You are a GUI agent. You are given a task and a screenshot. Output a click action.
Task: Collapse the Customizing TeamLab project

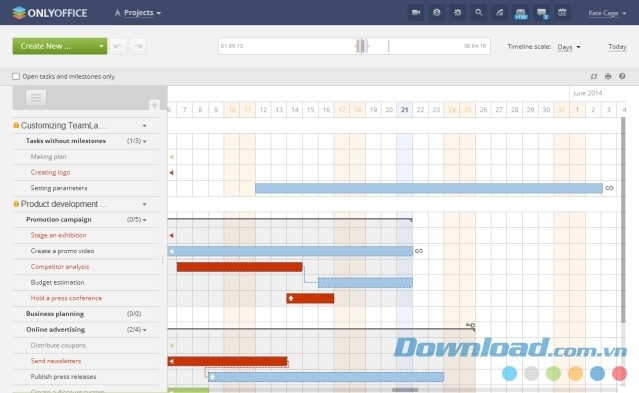[144, 126]
